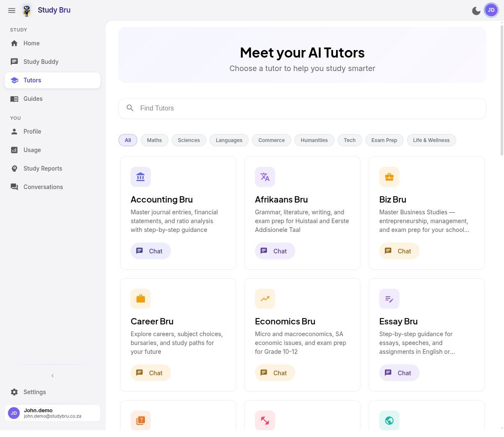Open the JD avatar in top bar

(x=491, y=10)
